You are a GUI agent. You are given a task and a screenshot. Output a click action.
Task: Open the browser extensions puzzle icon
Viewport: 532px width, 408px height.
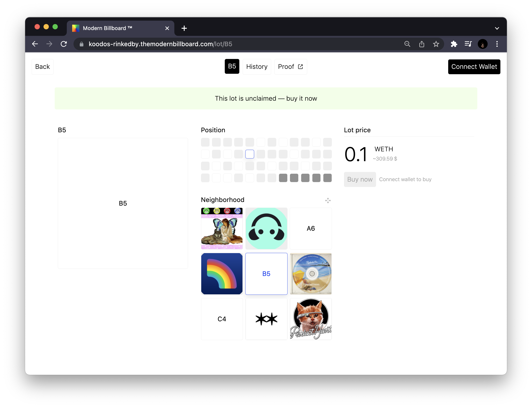(454, 44)
